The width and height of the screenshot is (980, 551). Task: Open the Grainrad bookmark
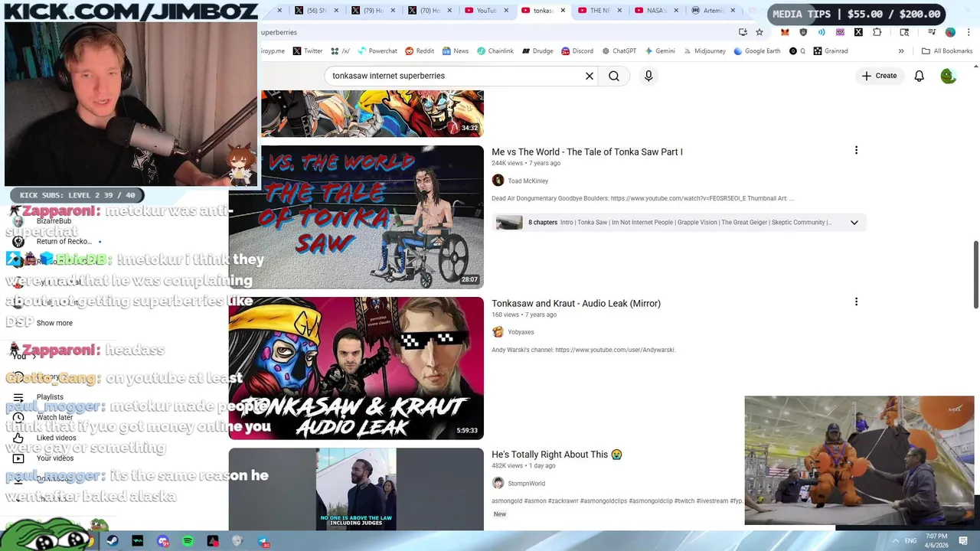pyautogui.click(x=831, y=51)
